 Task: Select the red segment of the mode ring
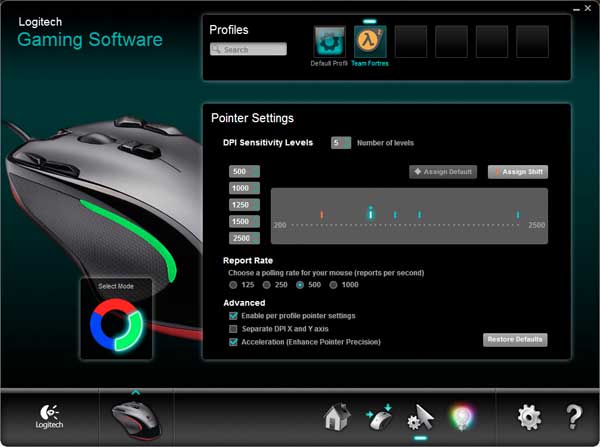[116, 305]
